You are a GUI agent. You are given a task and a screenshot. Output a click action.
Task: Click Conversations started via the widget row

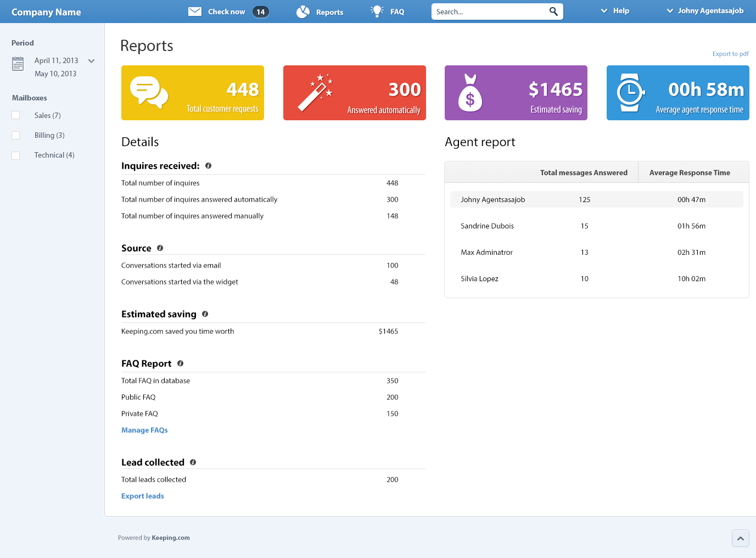pyautogui.click(x=273, y=282)
